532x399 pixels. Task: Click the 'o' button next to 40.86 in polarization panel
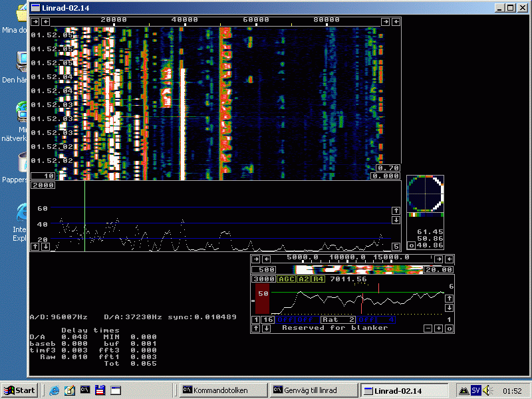click(411, 245)
